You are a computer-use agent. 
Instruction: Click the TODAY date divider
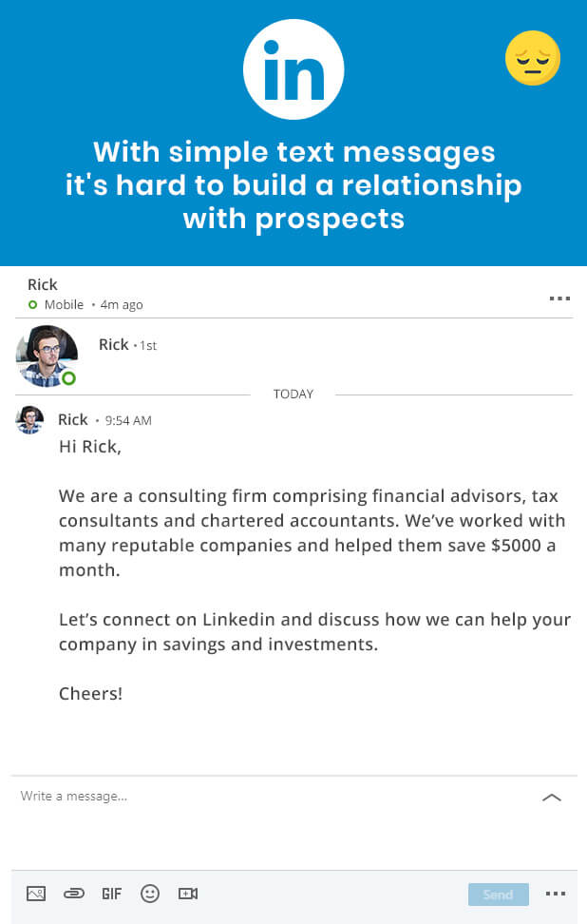[293, 394]
